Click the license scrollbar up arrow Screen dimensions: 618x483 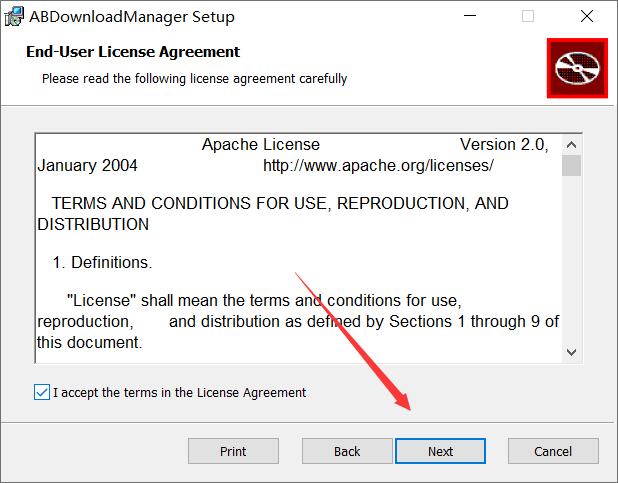tap(571, 144)
